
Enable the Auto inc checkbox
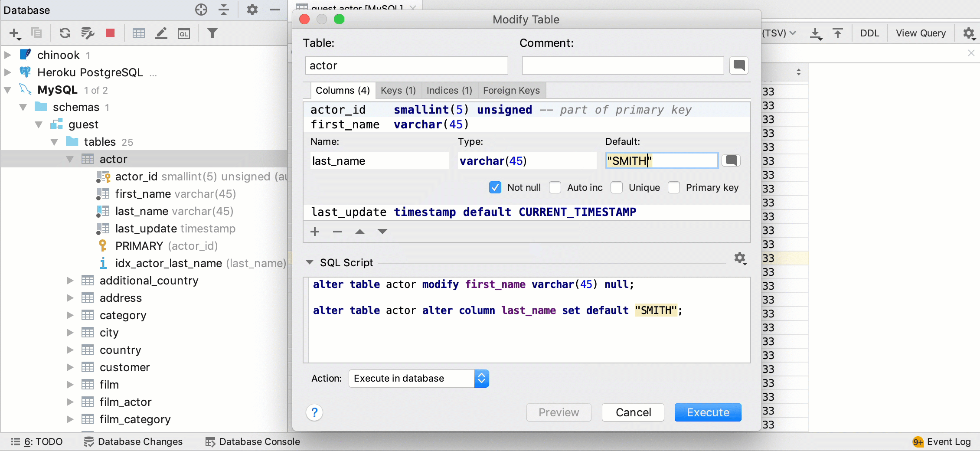pyautogui.click(x=555, y=187)
